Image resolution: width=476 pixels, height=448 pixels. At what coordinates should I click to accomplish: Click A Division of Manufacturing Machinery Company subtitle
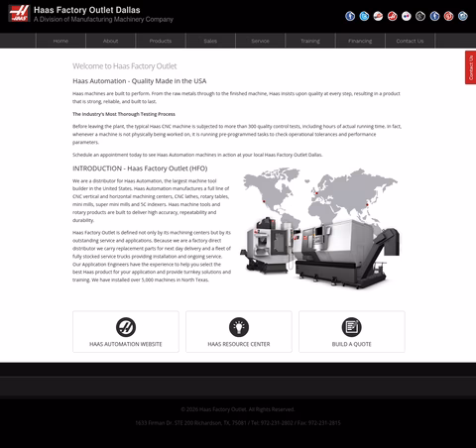coord(103,20)
